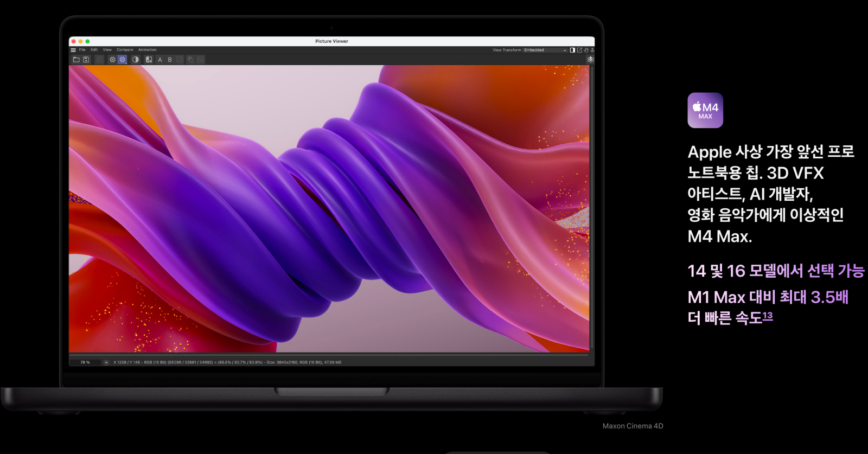This screenshot has width=868, height=454.
Task: Click the headline ending with M4 Max.
Action: [771, 194]
